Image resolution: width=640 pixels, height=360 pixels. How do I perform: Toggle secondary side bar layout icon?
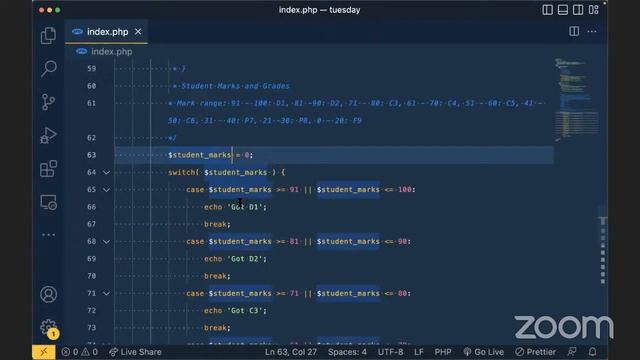[578, 10]
